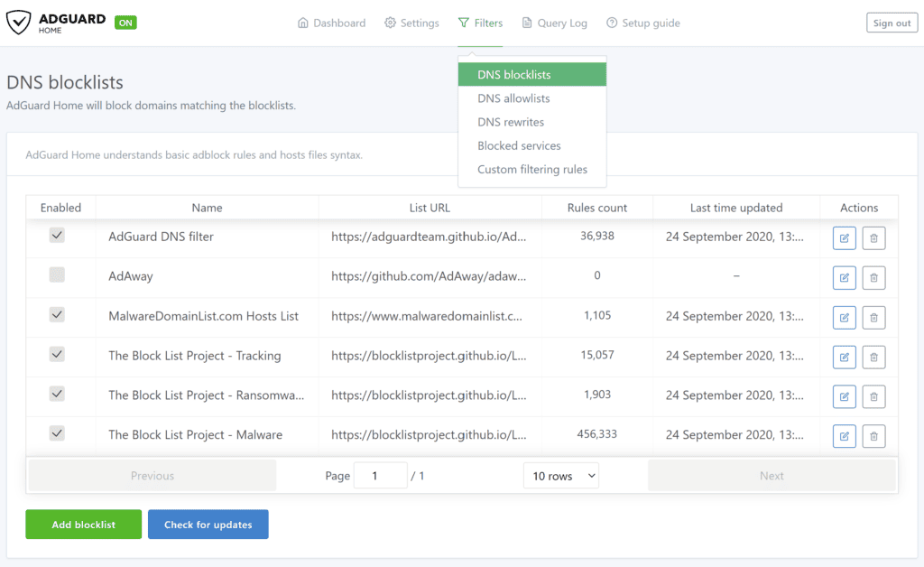Delete the AdAway blocklist entry

[x=873, y=277]
